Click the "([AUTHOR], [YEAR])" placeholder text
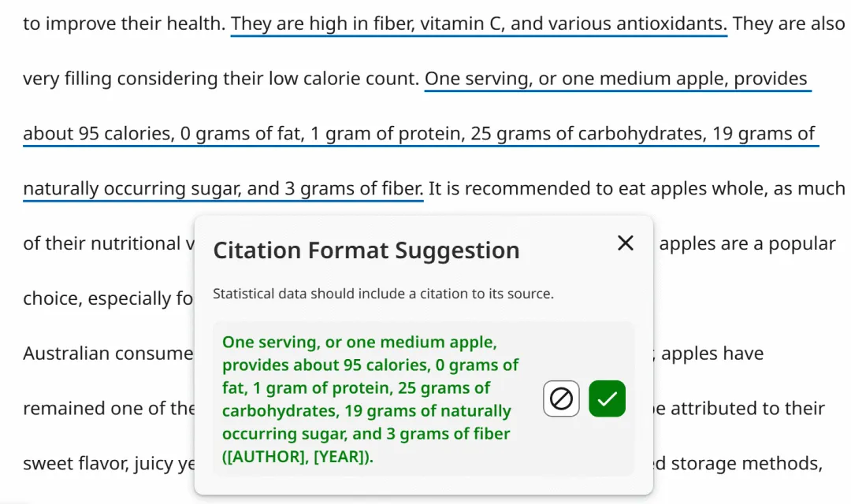 point(297,457)
